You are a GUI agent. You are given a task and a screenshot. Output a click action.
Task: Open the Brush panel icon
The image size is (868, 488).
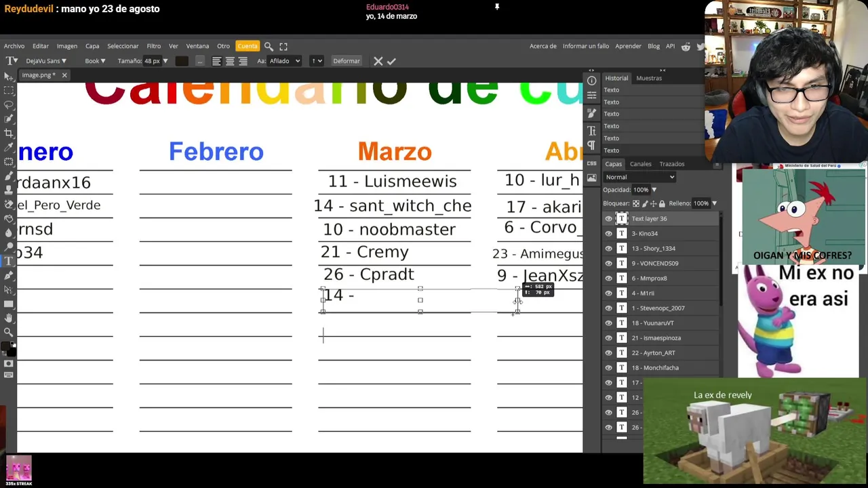click(591, 113)
